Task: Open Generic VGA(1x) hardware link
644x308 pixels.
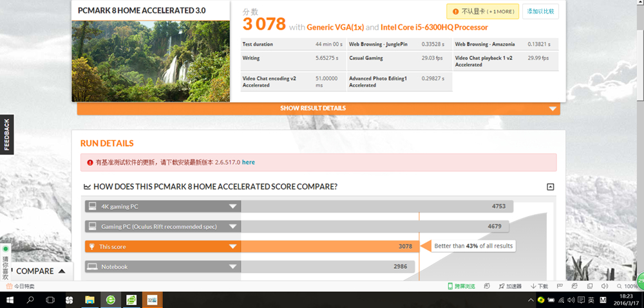Action: [336, 28]
